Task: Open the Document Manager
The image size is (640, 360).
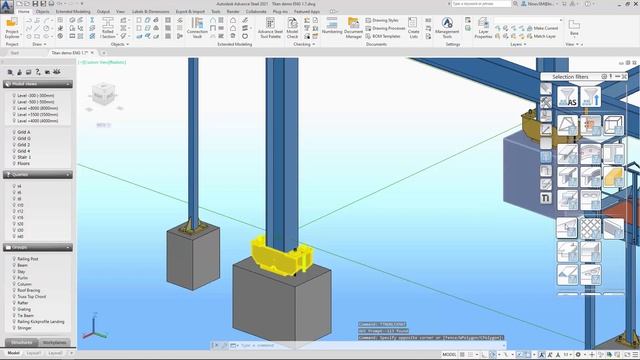Action: (353, 28)
